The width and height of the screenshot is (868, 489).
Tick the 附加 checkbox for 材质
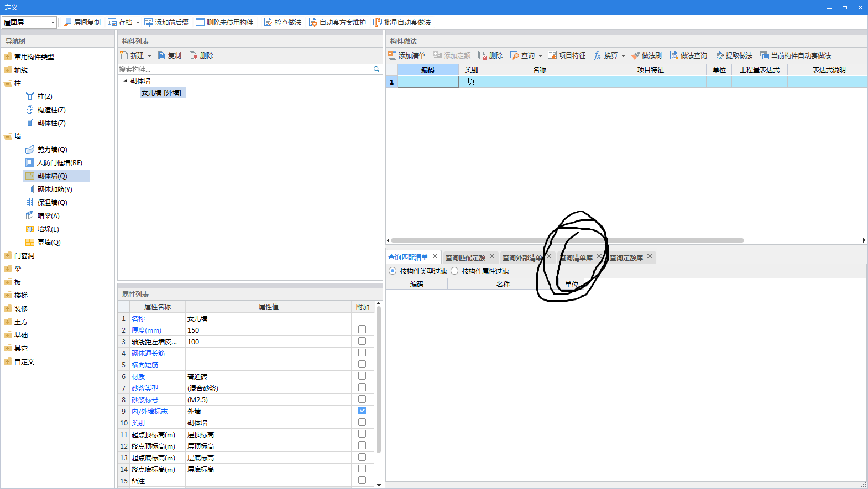[x=362, y=376]
